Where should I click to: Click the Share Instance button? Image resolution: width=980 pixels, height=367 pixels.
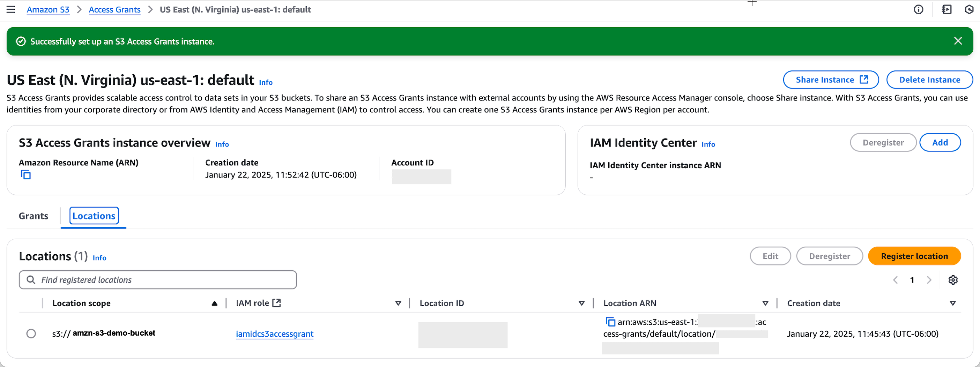(x=831, y=80)
